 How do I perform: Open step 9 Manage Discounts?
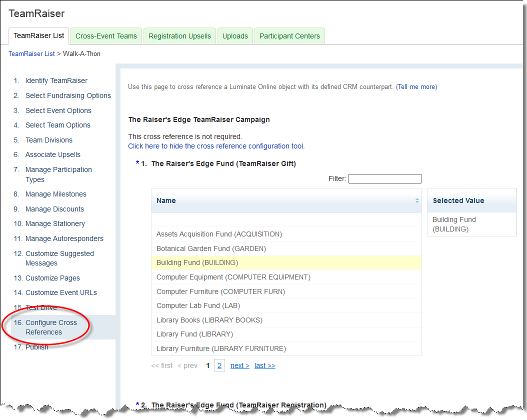[55, 209]
